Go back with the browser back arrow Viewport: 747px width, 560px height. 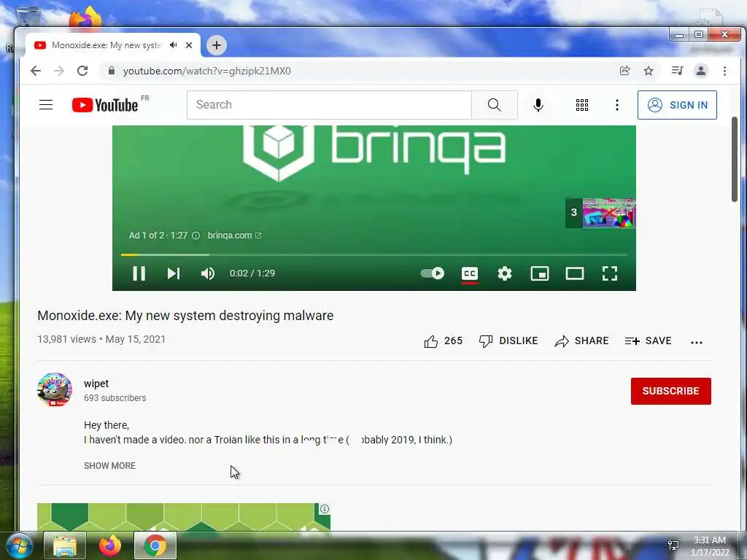click(36, 71)
